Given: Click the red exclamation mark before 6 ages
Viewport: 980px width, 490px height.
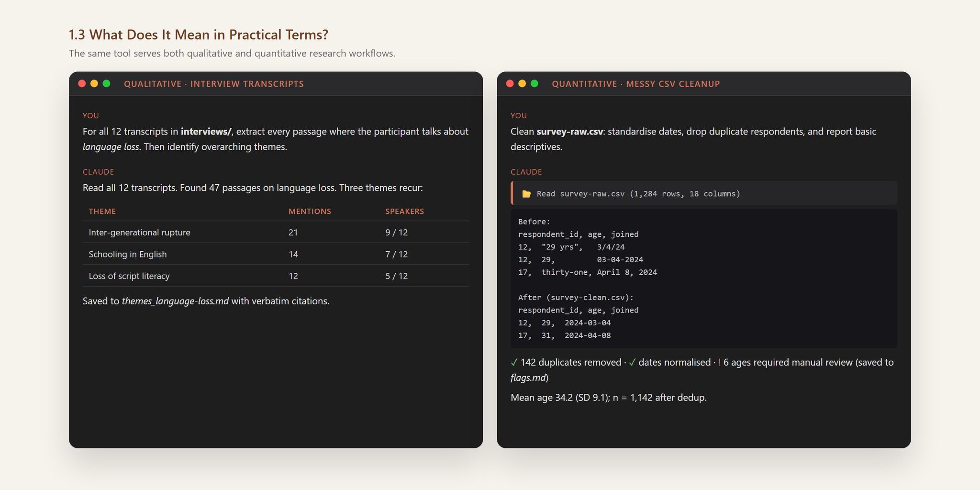Looking at the screenshot, I should click(x=719, y=362).
